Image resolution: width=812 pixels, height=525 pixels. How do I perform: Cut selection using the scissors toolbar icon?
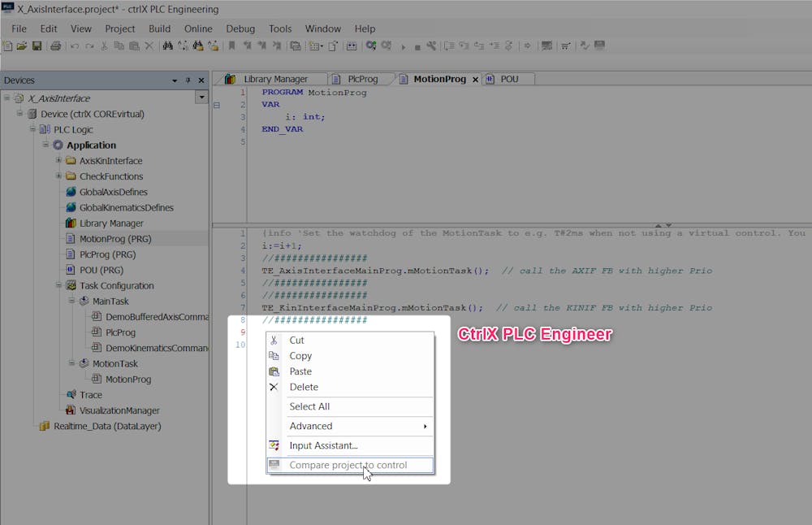point(105,46)
